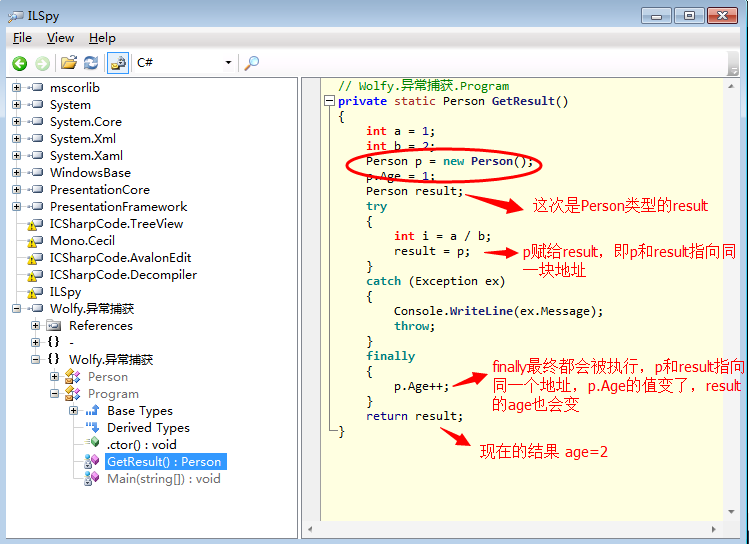Expand the Base Types node
Screen dimensions: 749x544
74,411
